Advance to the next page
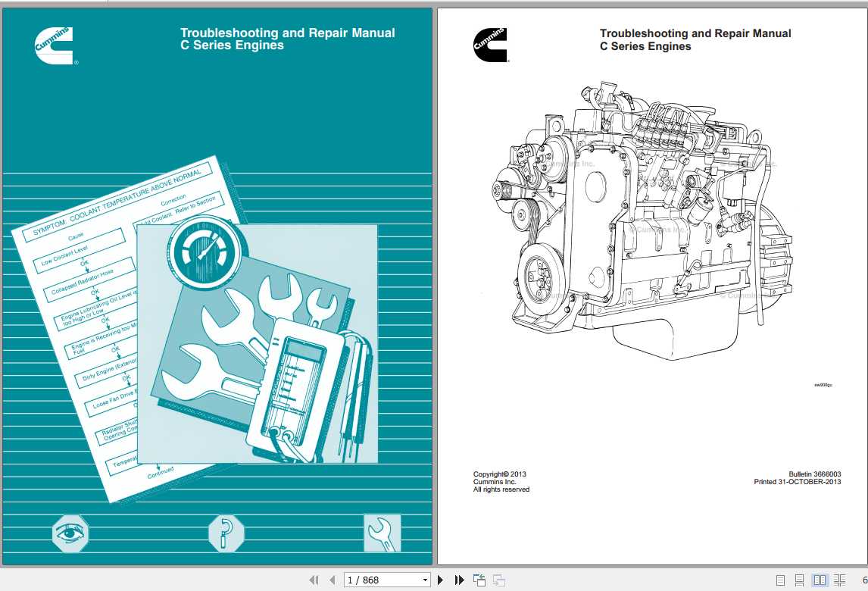This screenshot has height=591, width=868. click(441, 580)
